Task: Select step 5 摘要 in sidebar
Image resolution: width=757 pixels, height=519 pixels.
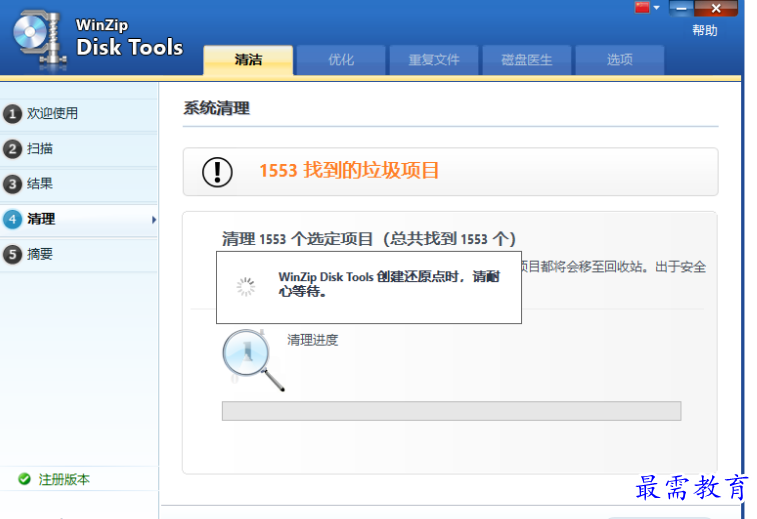Action: (79, 254)
